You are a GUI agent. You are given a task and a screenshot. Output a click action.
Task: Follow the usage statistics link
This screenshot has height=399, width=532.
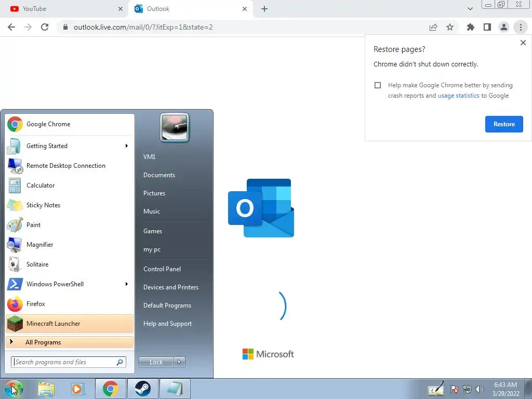pyautogui.click(x=458, y=96)
